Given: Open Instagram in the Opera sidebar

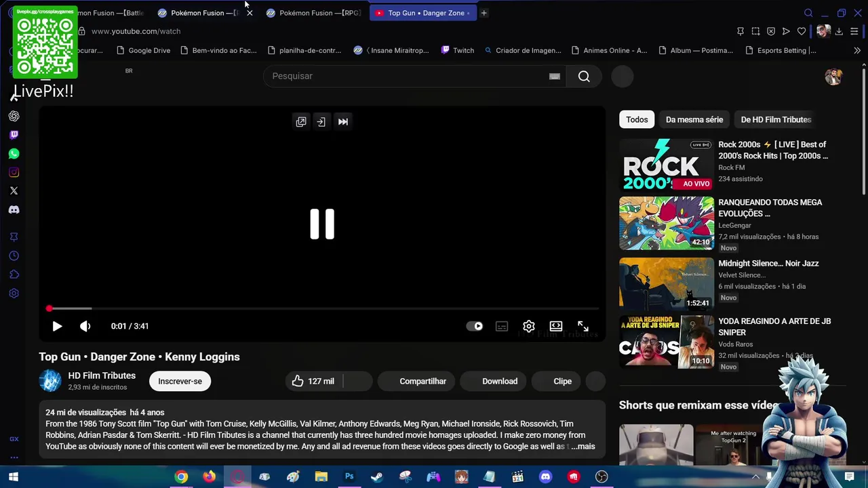Looking at the screenshot, I should (x=14, y=172).
